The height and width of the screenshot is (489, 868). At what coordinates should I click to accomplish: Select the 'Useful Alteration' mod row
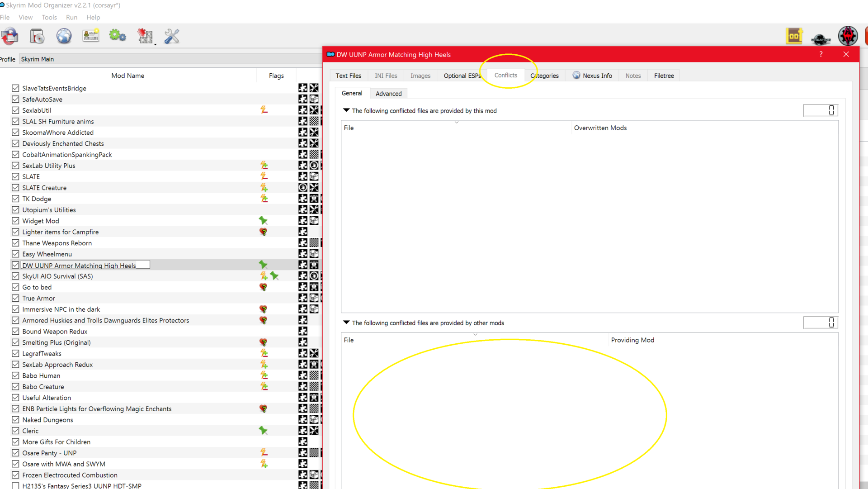47,398
